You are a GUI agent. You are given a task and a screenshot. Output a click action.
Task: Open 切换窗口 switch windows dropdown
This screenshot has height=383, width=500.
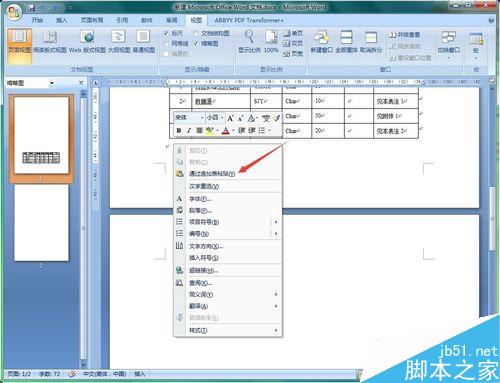tap(449, 45)
